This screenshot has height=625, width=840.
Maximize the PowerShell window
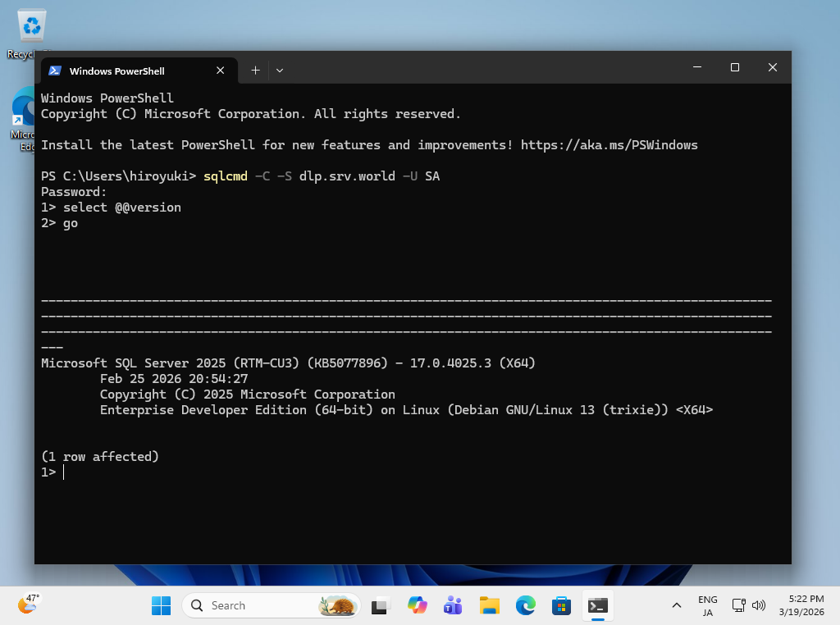point(735,67)
